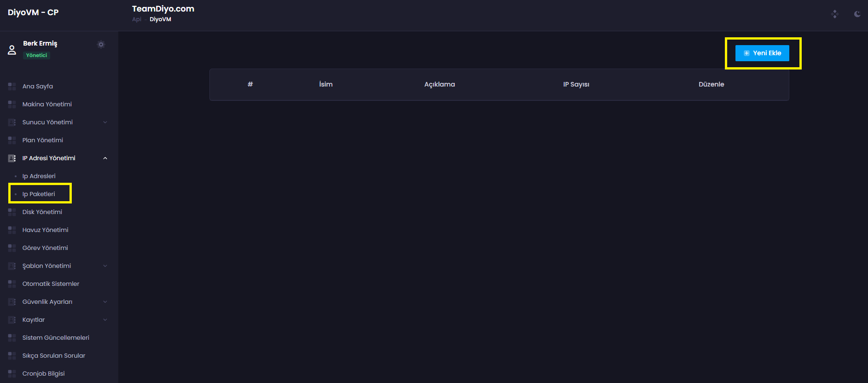Click the Api breadcrumb link

click(137, 19)
